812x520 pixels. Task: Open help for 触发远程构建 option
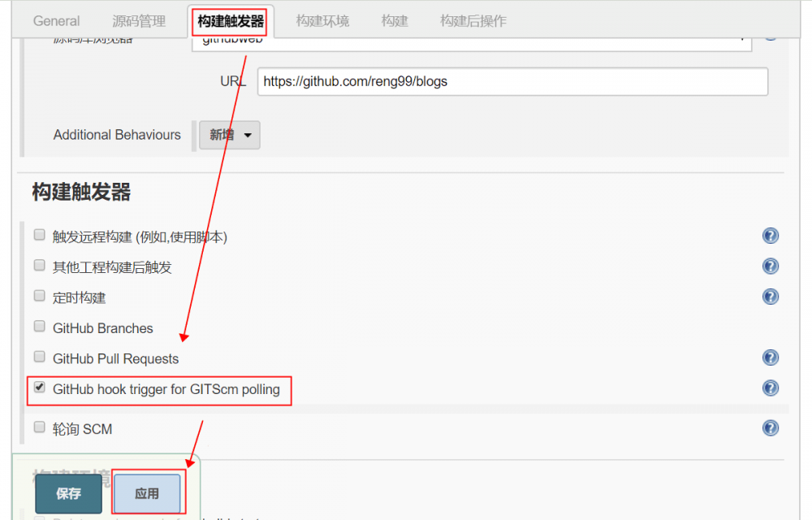[770, 235]
